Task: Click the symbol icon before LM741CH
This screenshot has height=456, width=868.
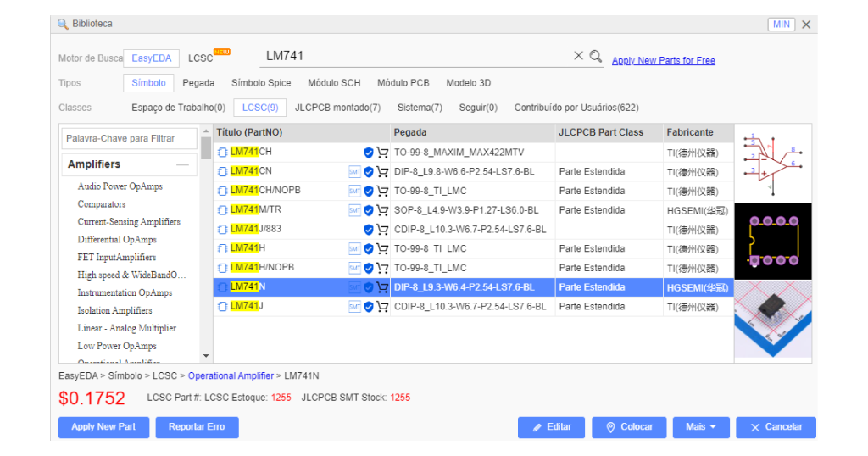Action: pos(223,153)
